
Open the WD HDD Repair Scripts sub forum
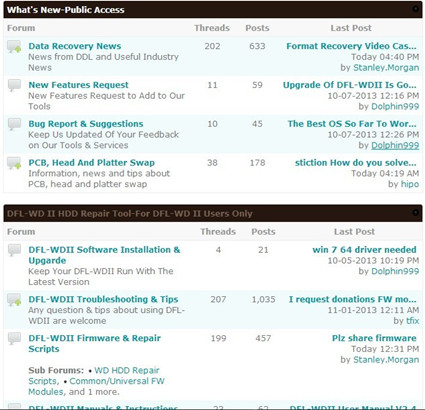pyautogui.click(x=94, y=376)
